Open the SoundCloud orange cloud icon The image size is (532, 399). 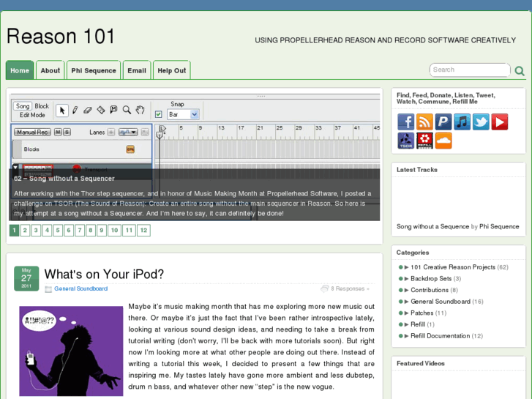(443, 141)
